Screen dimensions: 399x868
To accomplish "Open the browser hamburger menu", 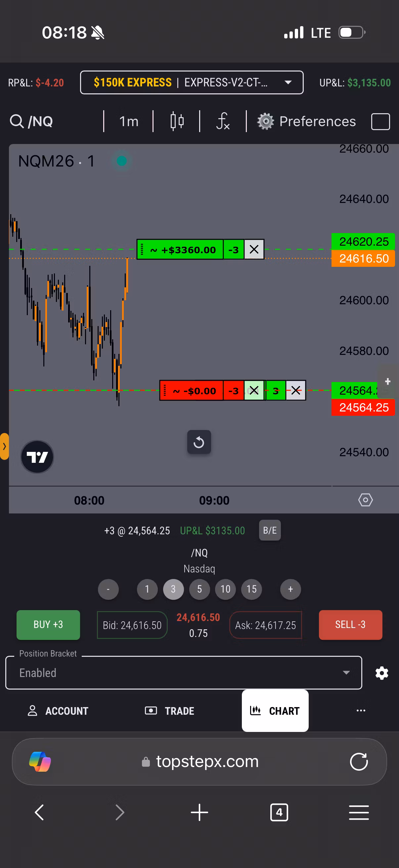I will (x=359, y=812).
